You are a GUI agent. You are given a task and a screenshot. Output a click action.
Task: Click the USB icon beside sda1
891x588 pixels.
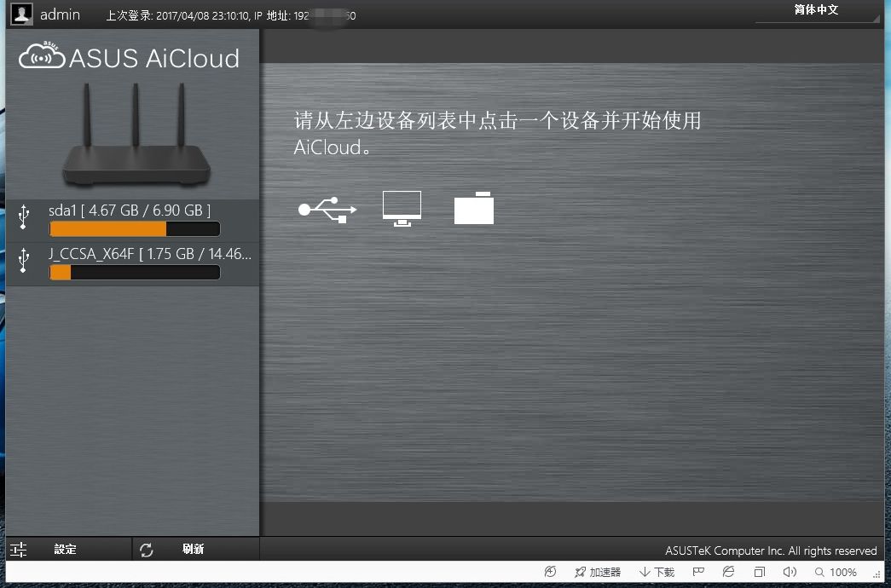pyautogui.click(x=23, y=217)
